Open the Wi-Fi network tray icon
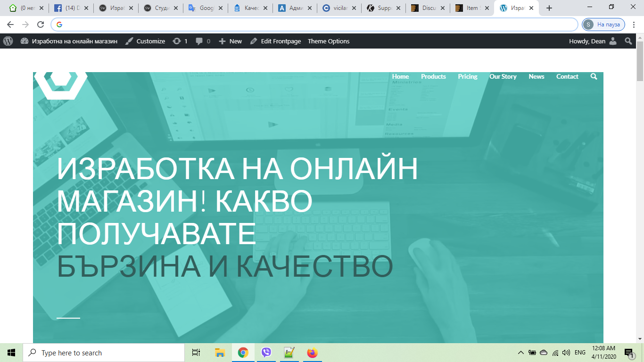This screenshot has width=644, height=362. (x=555, y=353)
